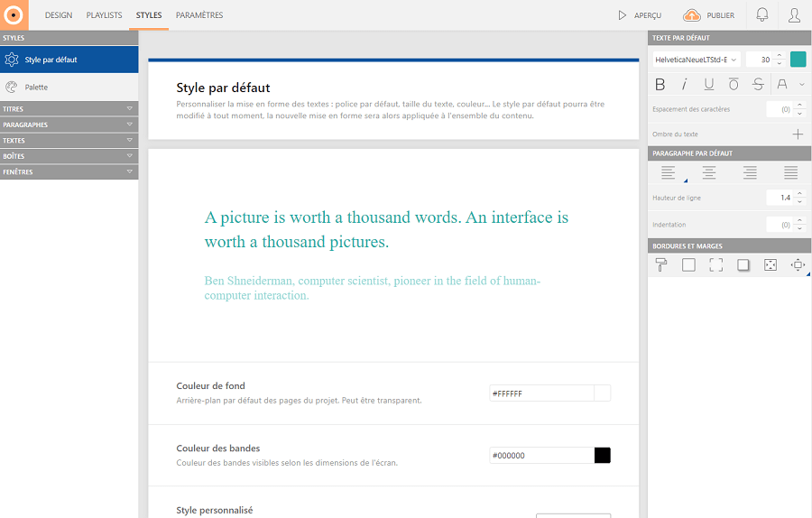Viewport: 812px width, 518px height.
Task: Open the Palette item in sidebar
Action: coord(69,87)
